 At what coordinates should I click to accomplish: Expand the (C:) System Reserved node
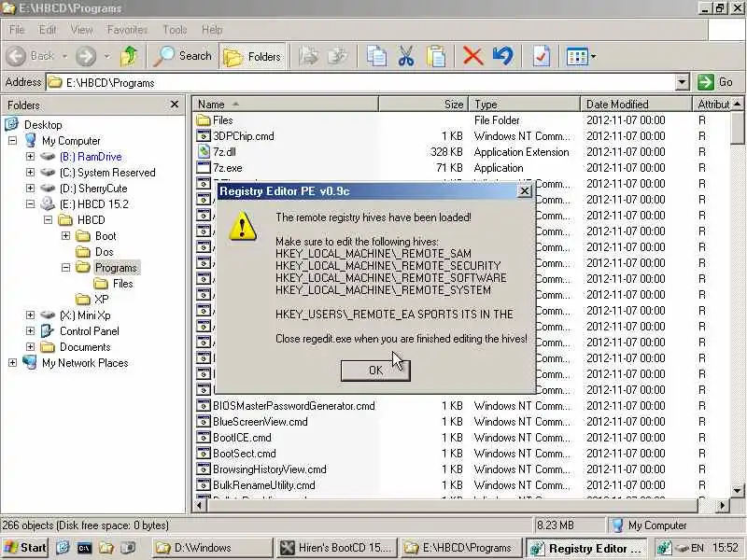(x=30, y=173)
